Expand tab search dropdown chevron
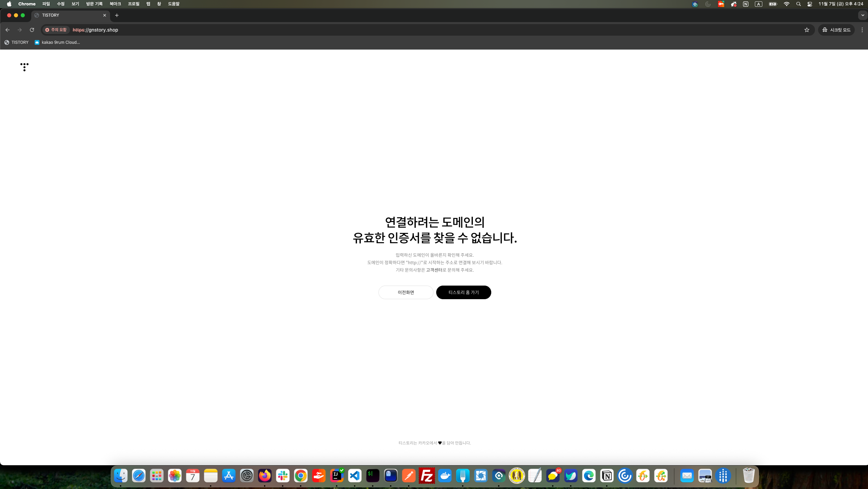Image resolution: width=868 pixels, height=489 pixels. pyautogui.click(x=862, y=15)
